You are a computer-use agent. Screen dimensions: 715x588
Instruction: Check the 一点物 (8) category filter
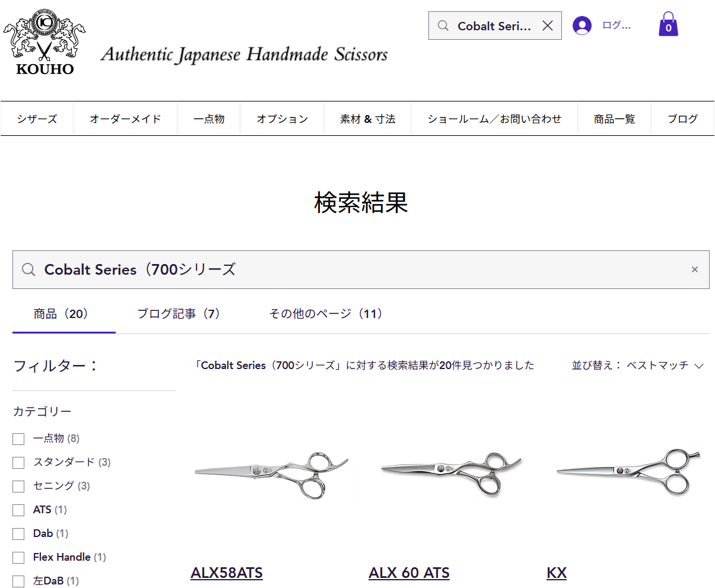[18, 438]
